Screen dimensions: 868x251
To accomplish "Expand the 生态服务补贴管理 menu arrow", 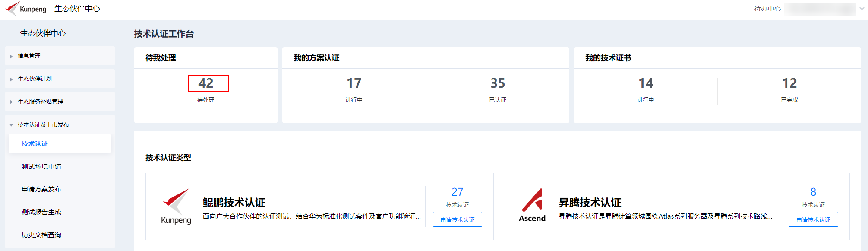I will (x=11, y=102).
